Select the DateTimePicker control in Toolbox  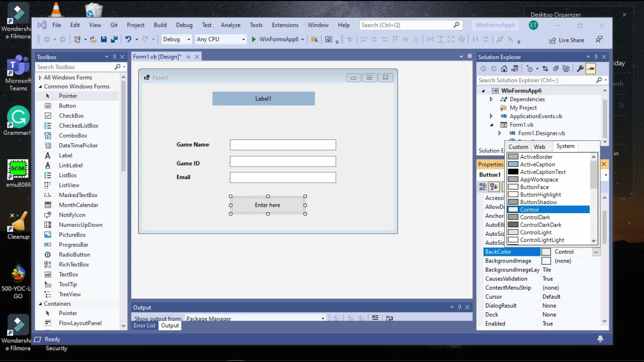pos(78,145)
